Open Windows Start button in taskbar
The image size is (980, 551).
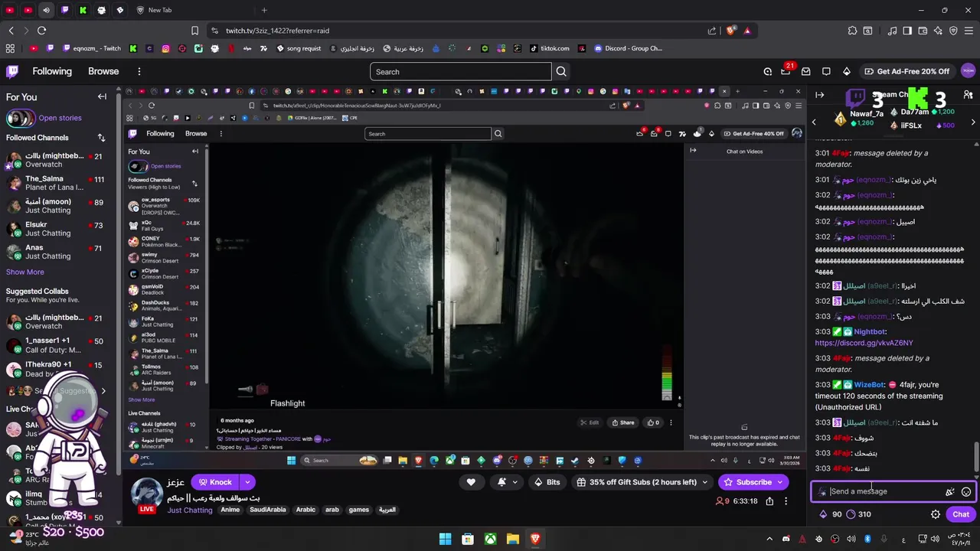click(445, 539)
